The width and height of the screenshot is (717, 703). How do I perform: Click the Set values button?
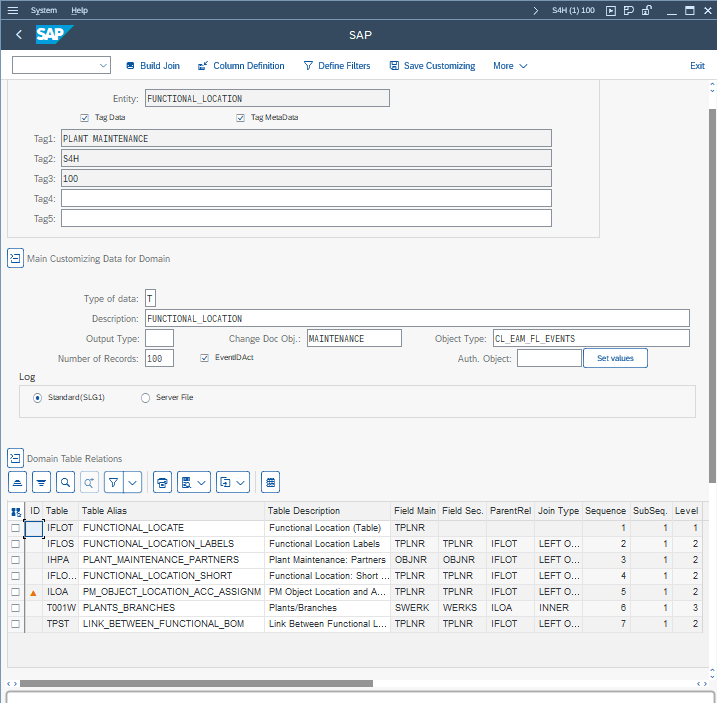615,358
